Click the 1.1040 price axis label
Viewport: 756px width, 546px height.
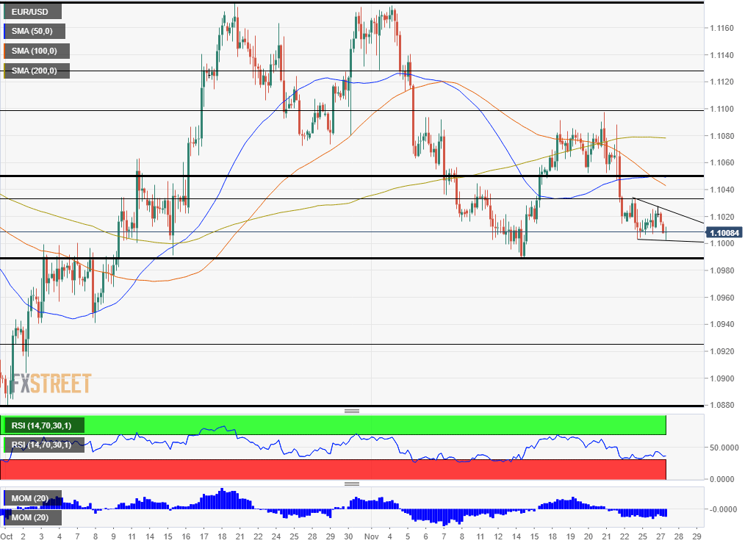721,190
